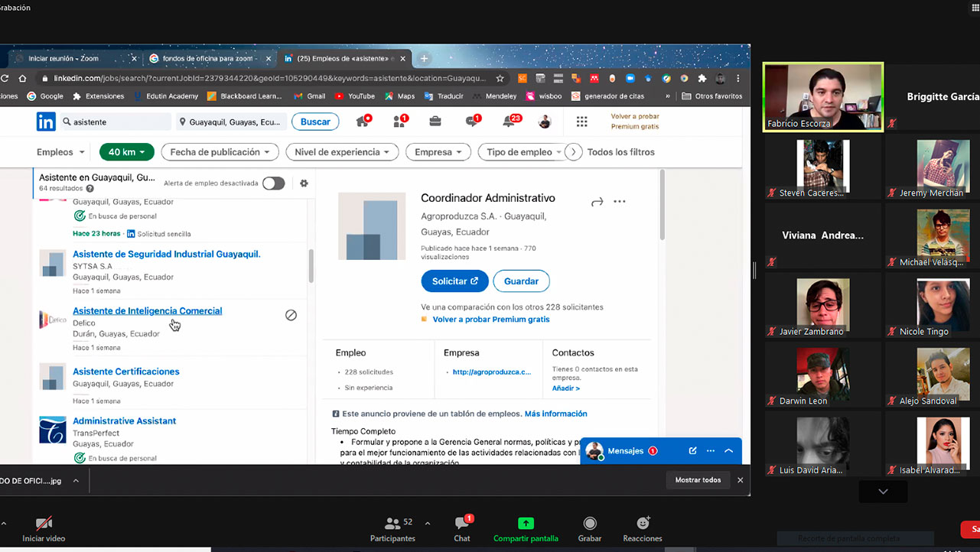
Task: Click the asistente search field
Action: 116,122
